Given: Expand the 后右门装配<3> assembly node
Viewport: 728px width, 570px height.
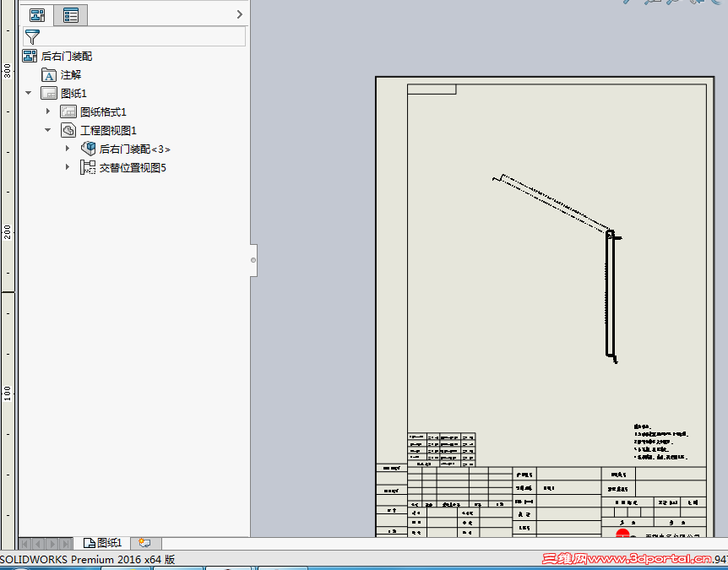Looking at the screenshot, I should [x=68, y=149].
